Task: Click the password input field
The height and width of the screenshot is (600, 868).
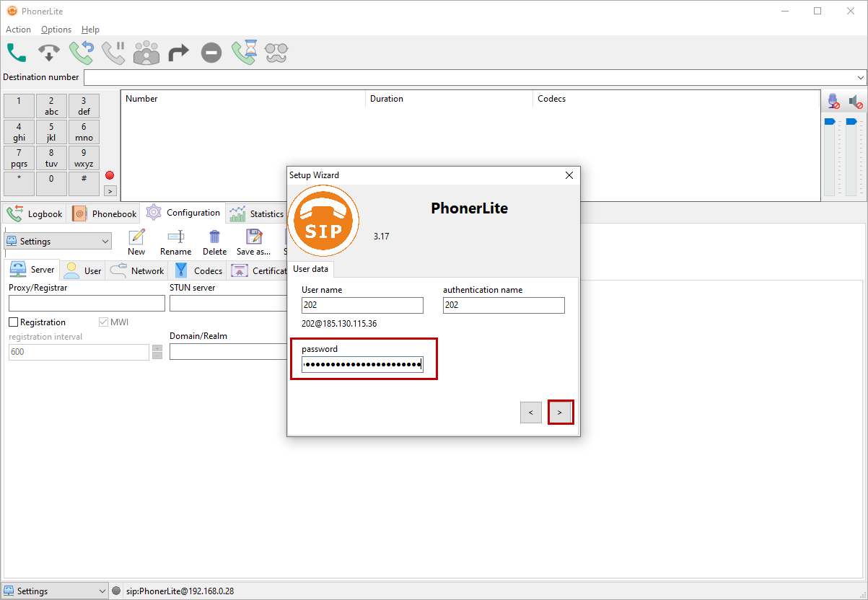Action: (362, 366)
